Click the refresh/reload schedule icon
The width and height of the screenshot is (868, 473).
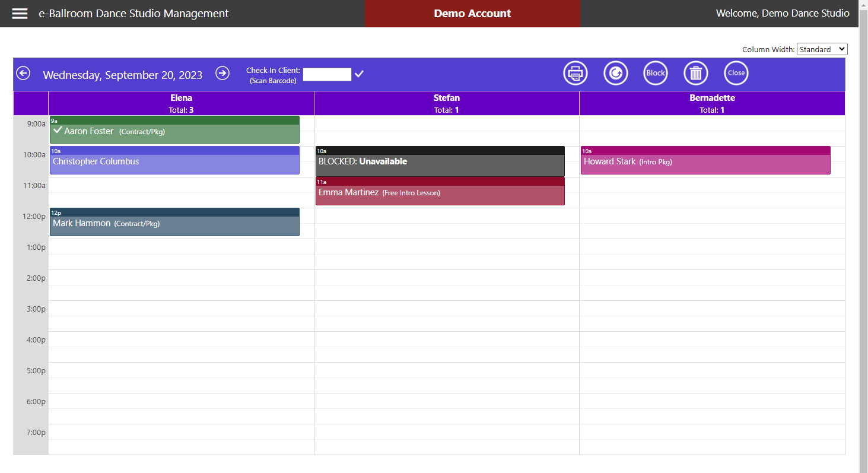tap(615, 72)
